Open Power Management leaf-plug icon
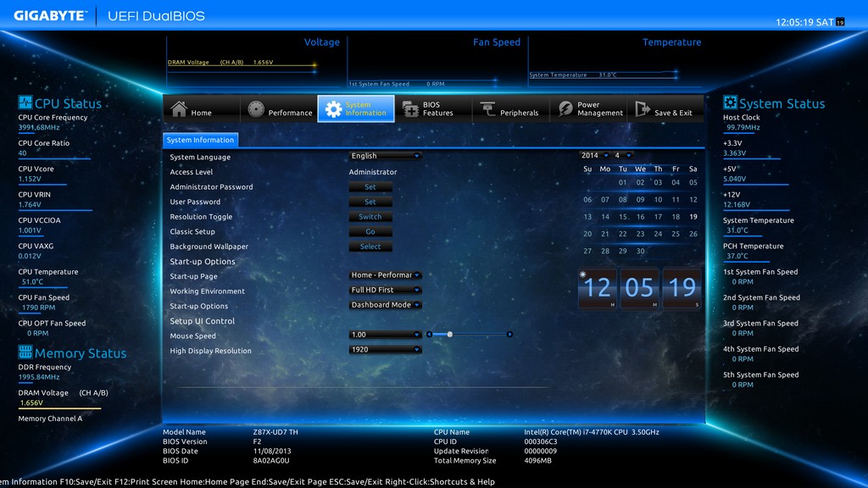 coord(565,109)
